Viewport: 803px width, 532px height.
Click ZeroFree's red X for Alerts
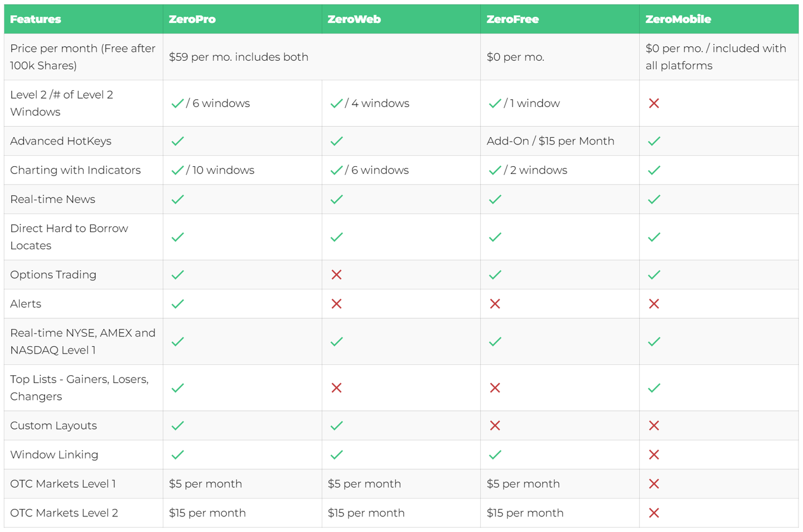[495, 304]
